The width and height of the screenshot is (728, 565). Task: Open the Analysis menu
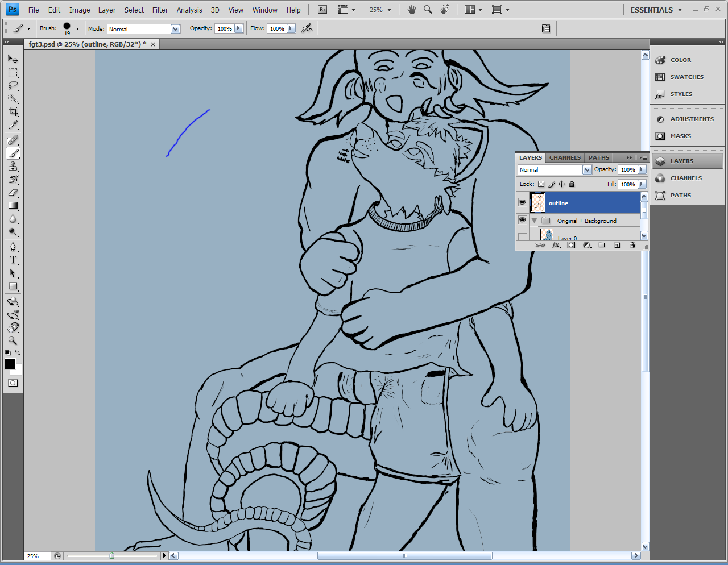click(189, 10)
